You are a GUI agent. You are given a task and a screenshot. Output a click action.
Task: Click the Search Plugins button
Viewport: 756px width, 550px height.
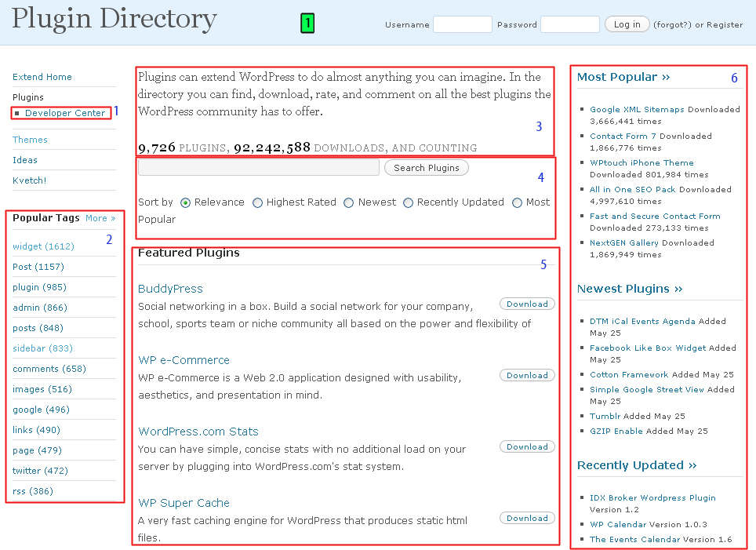click(426, 168)
